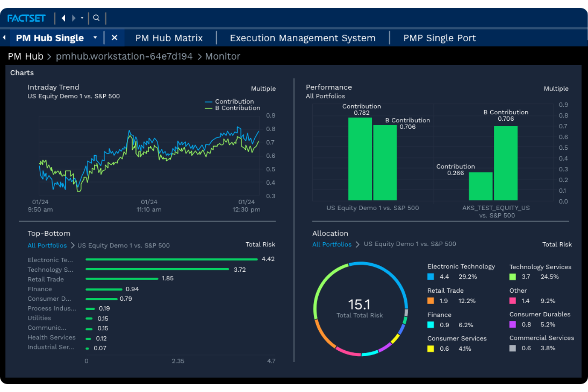Select the Utilities row in Top-Bottom
The image size is (588, 392).
pyautogui.click(x=68, y=319)
